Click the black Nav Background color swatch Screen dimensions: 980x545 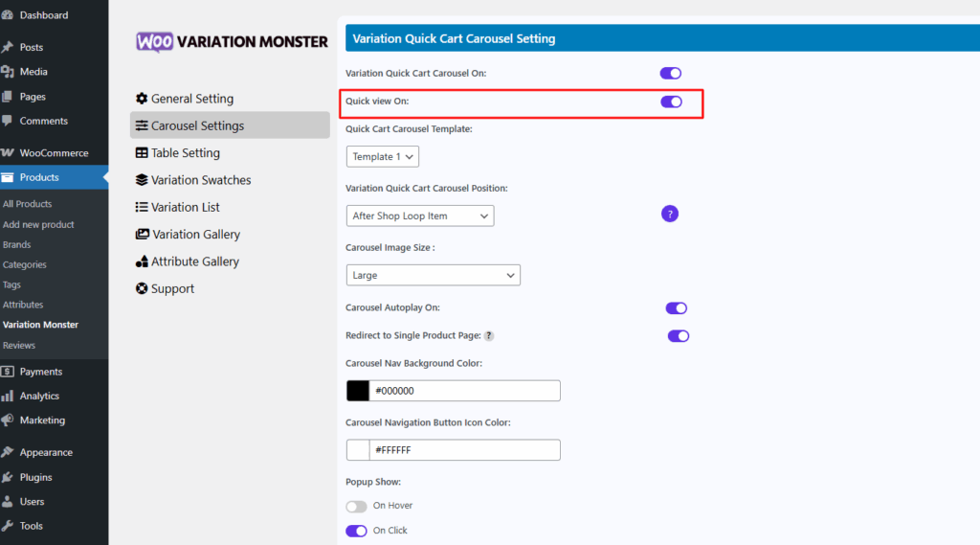[x=358, y=391]
